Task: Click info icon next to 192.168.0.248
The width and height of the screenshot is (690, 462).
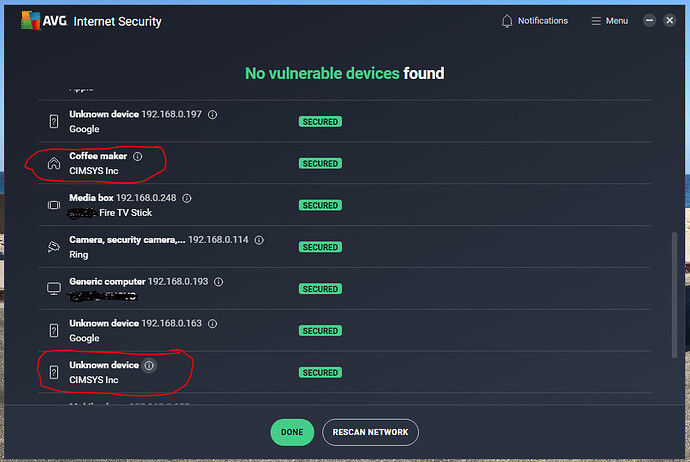Action: click(x=187, y=199)
